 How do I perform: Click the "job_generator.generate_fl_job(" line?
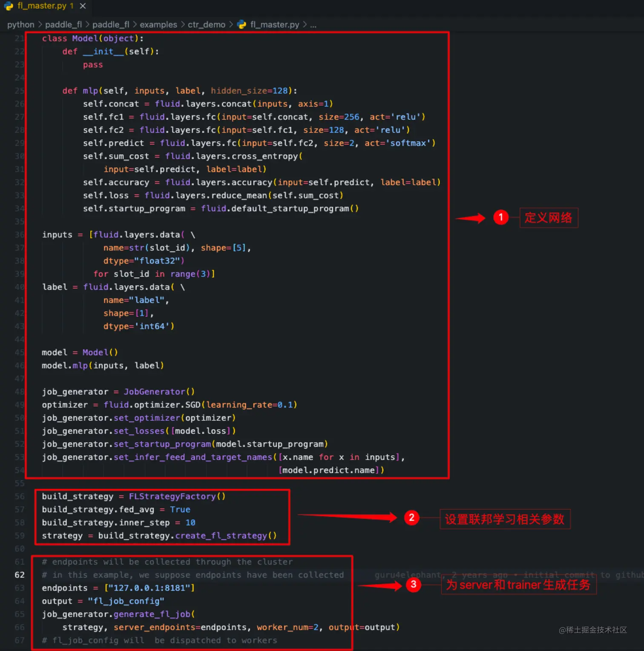[x=118, y=614]
